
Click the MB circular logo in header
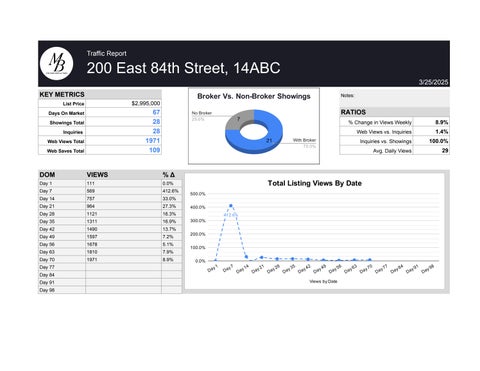click(56, 63)
